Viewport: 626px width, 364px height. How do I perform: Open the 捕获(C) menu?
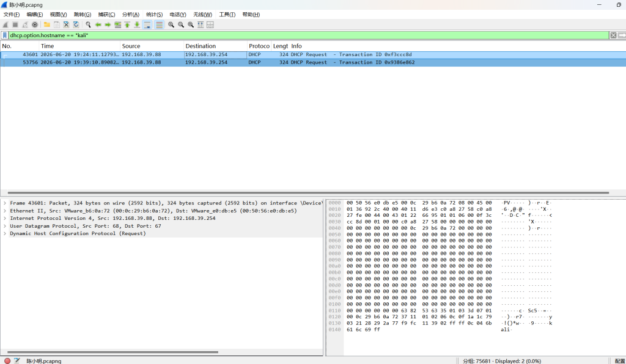[106, 15]
